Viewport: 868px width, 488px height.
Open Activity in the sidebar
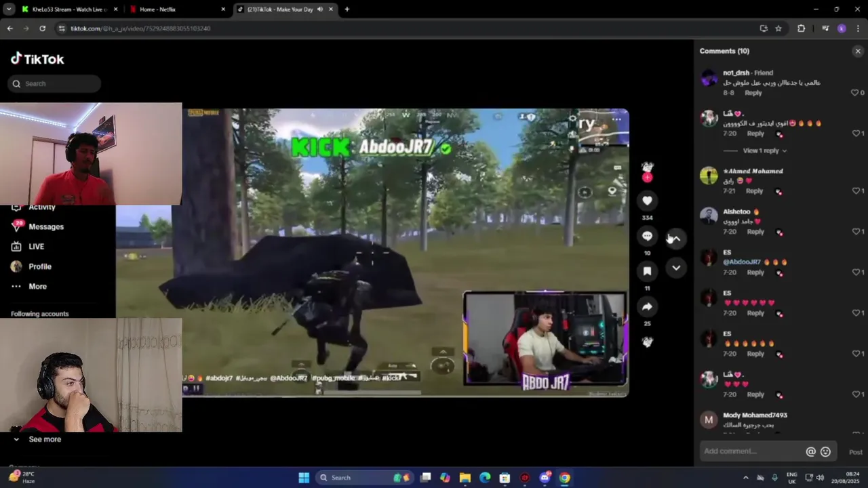[x=41, y=207]
